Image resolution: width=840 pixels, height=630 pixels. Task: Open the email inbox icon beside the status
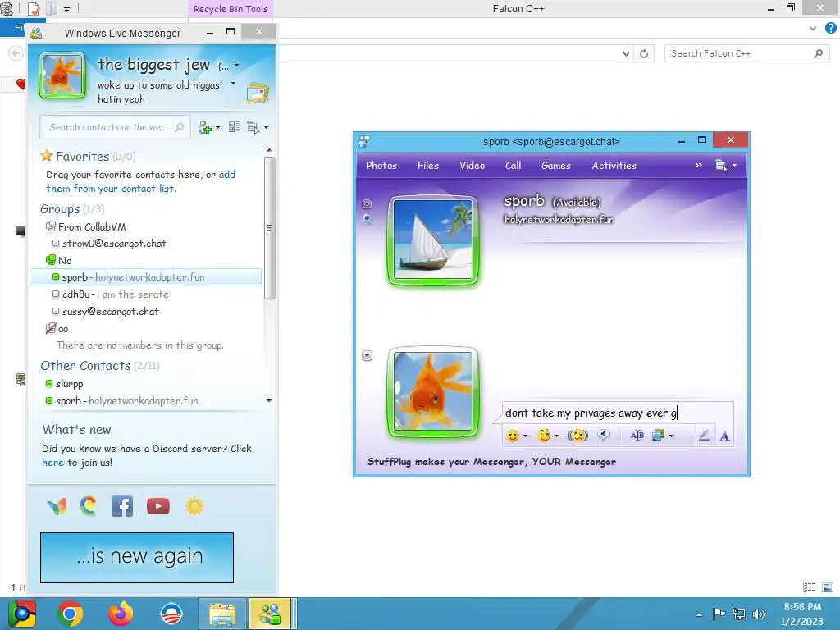tap(258, 94)
